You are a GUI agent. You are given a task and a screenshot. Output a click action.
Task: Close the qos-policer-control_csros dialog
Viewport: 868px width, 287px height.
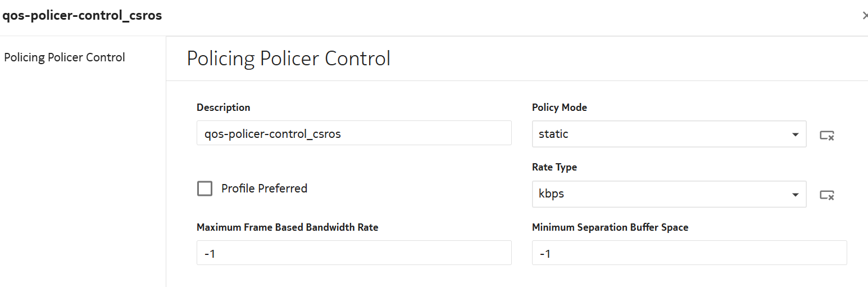(x=865, y=16)
